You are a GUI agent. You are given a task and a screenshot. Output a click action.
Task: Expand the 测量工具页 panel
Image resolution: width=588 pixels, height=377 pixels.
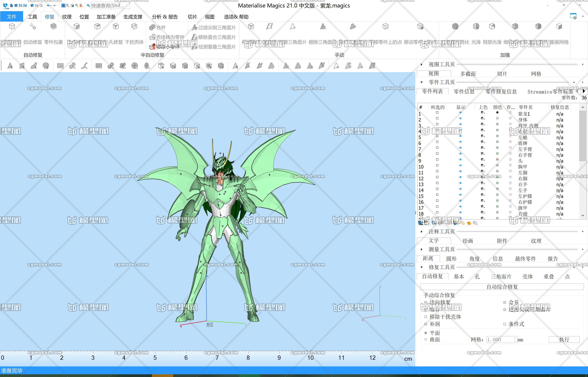[x=421, y=249]
